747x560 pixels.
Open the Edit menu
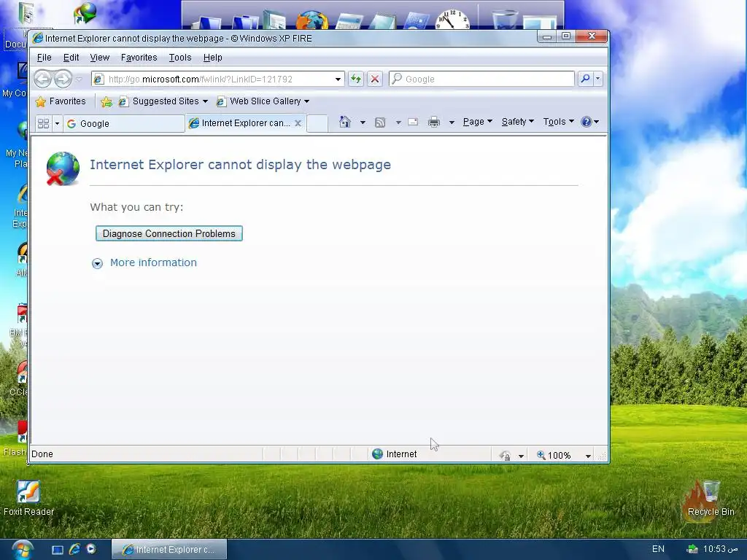pos(71,58)
